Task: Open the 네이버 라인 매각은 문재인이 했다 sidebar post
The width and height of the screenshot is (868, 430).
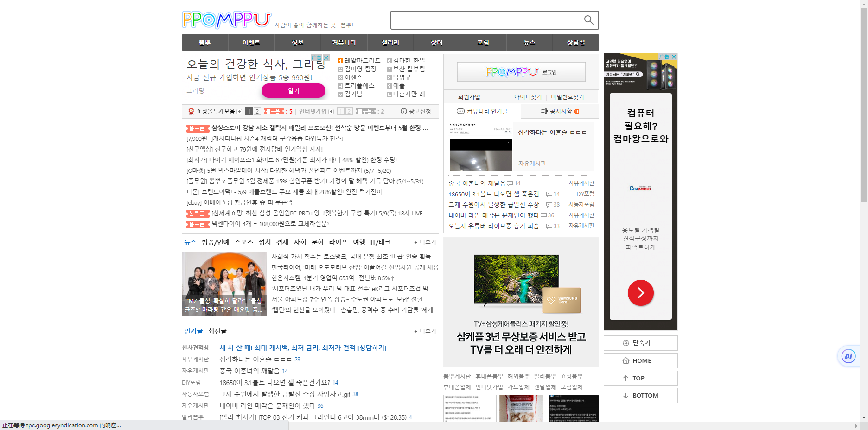Action: pos(493,215)
